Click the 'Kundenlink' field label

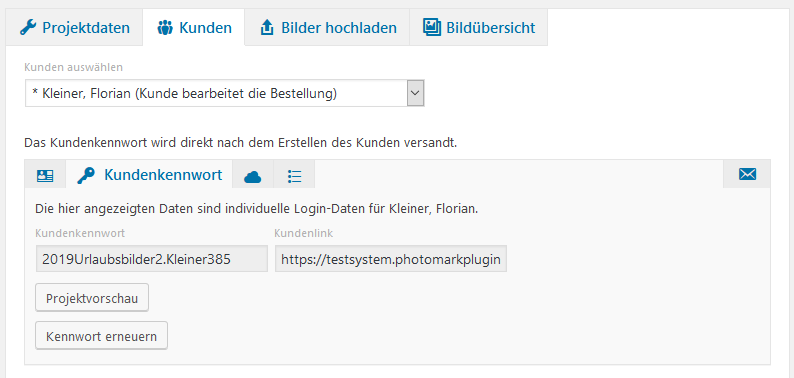pos(304,233)
